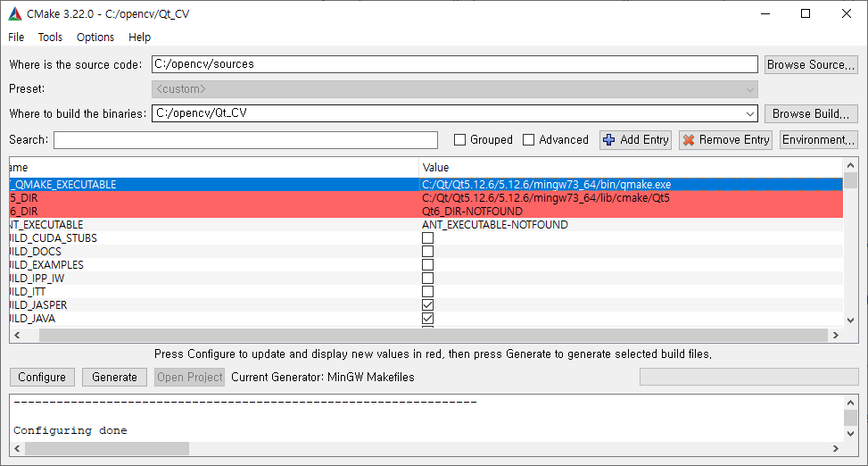Click the output log scroll-up arrow
The image size is (868, 466).
coord(851,403)
